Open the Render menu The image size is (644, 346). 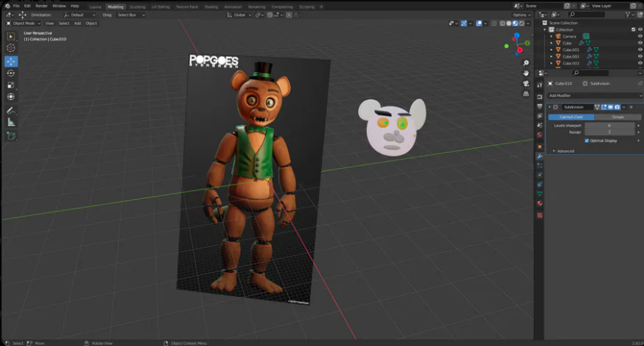(41, 6)
